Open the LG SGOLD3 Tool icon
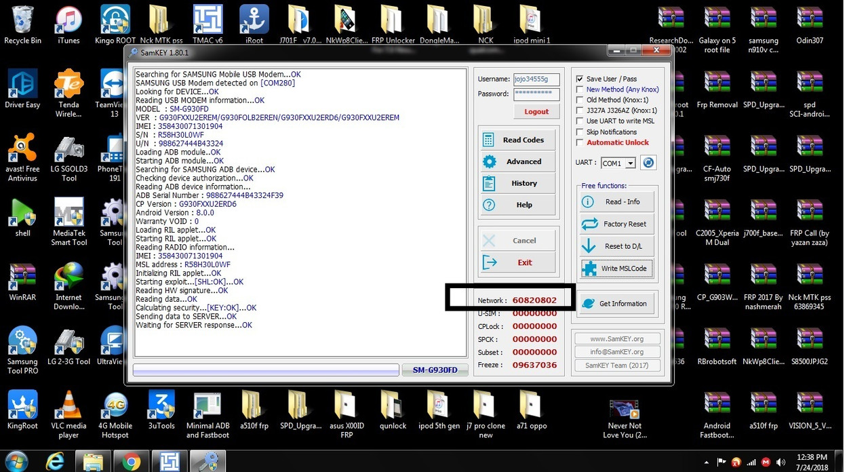The image size is (868, 472). (68, 157)
